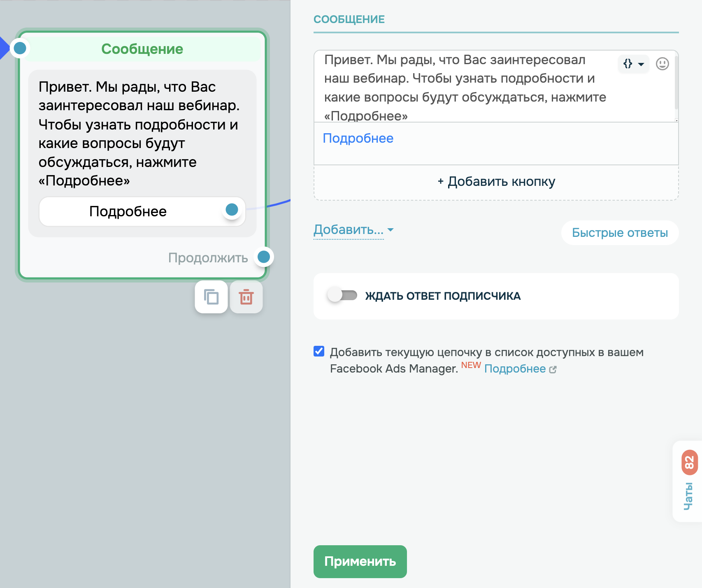Add a new button via Добавить кнопку
This screenshot has width=702, height=588.
pos(495,181)
